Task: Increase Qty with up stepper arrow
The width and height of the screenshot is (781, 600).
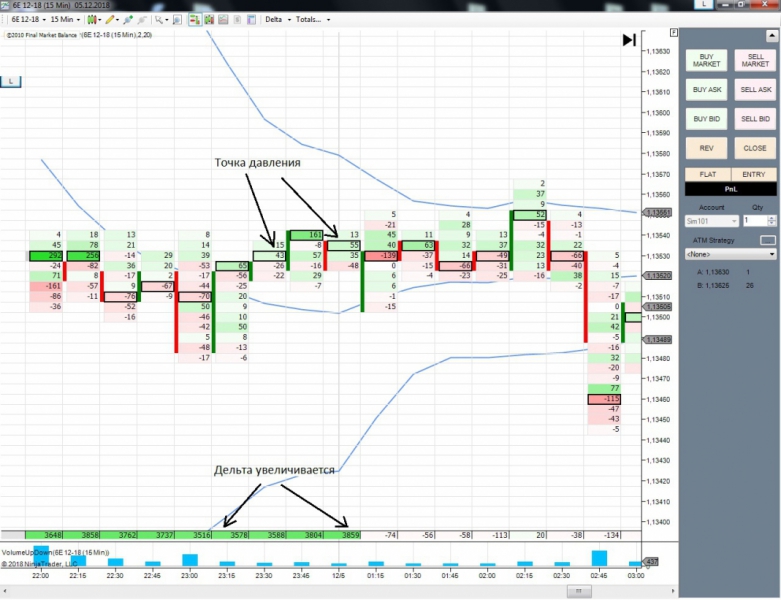Action: pos(772,218)
